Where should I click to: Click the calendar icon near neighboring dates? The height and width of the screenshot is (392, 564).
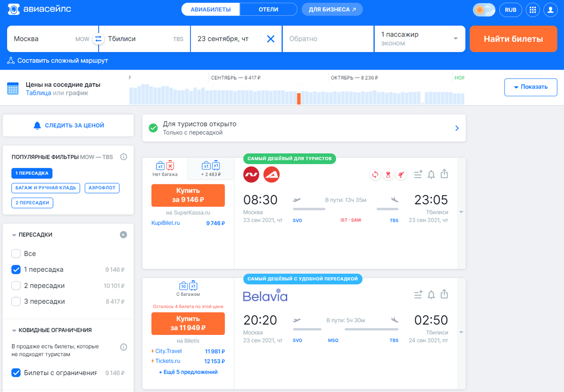tap(13, 89)
